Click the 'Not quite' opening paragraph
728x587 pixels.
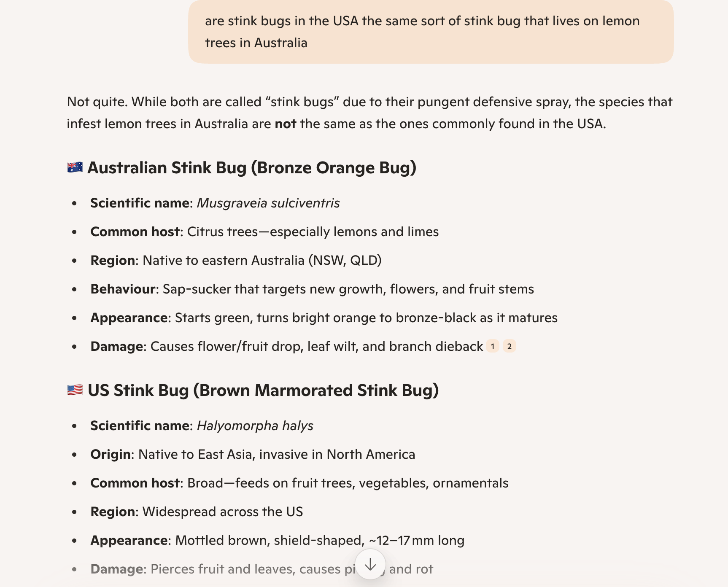pyautogui.click(x=369, y=113)
